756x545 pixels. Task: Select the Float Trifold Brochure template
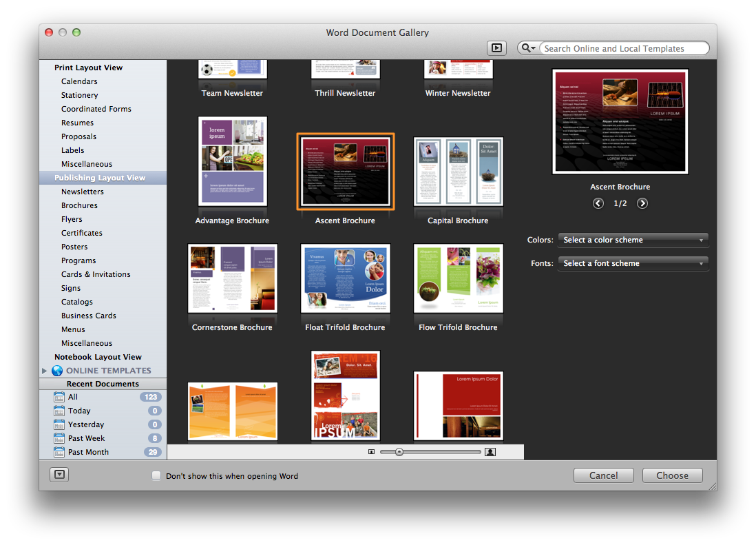click(345, 278)
